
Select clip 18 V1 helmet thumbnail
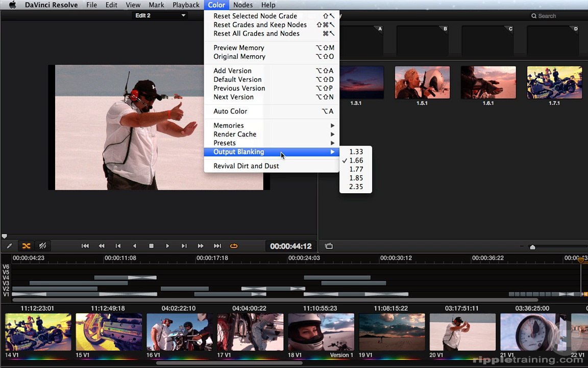pos(321,332)
